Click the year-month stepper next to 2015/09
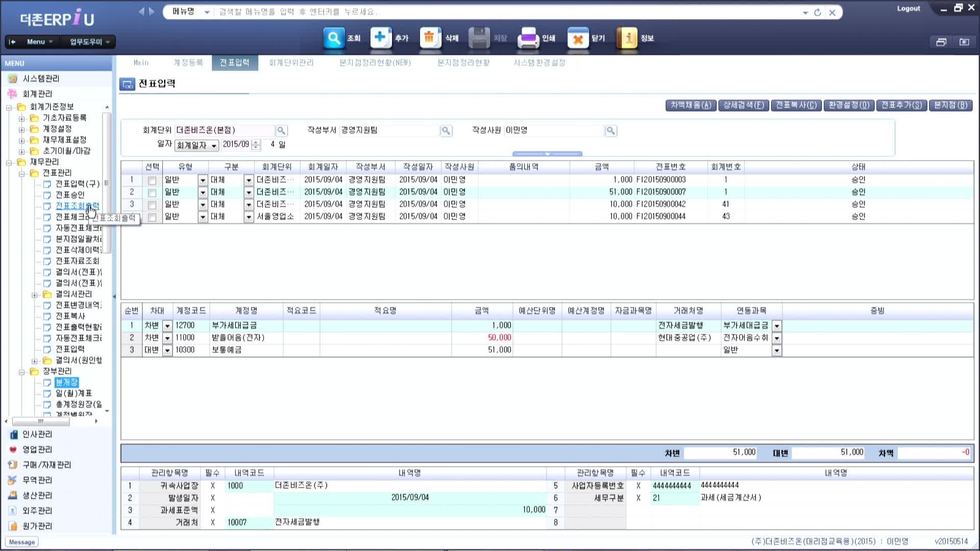The image size is (980, 551). [x=256, y=145]
